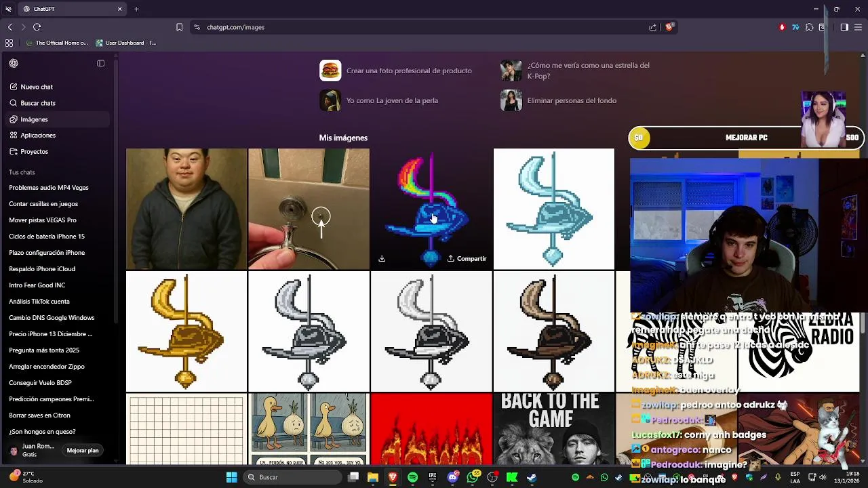This screenshot has width=868, height=488.
Task: Open the chat 'Respaldo iPhone iCloud'
Action: click(x=42, y=269)
